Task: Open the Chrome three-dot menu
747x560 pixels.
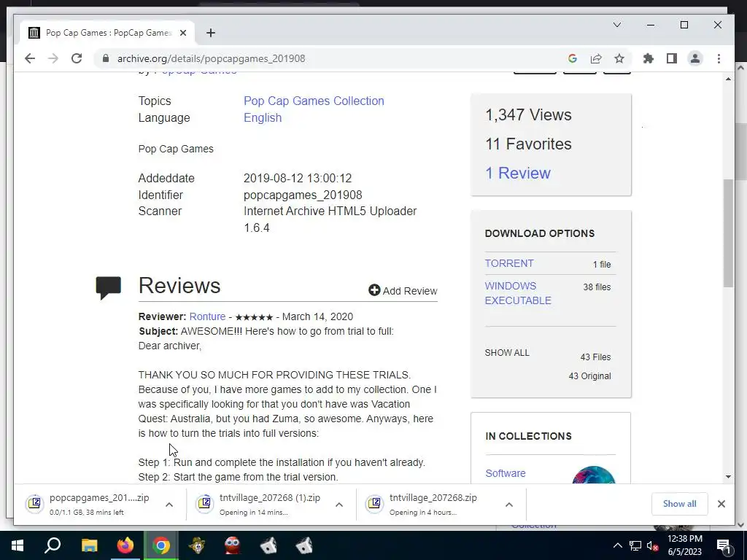Action: pos(719,58)
